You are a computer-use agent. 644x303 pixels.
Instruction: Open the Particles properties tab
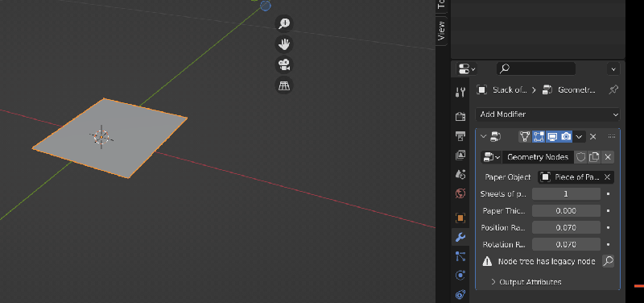coord(460,256)
